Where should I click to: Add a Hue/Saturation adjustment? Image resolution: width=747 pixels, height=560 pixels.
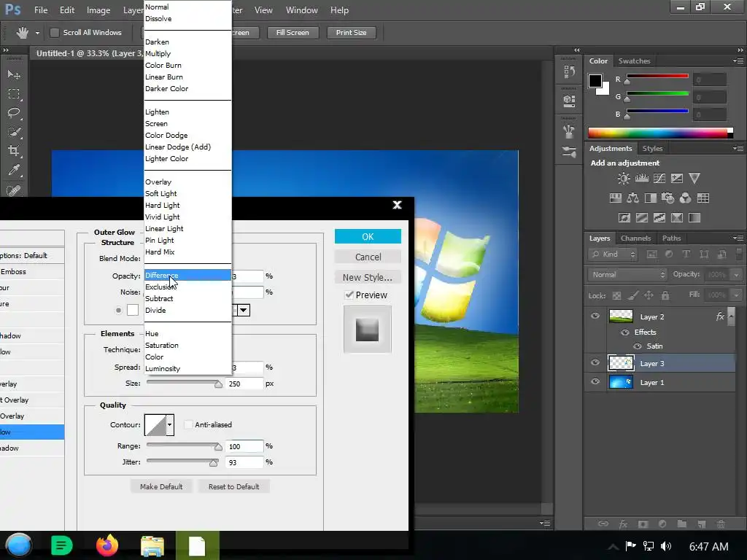[616, 198]
